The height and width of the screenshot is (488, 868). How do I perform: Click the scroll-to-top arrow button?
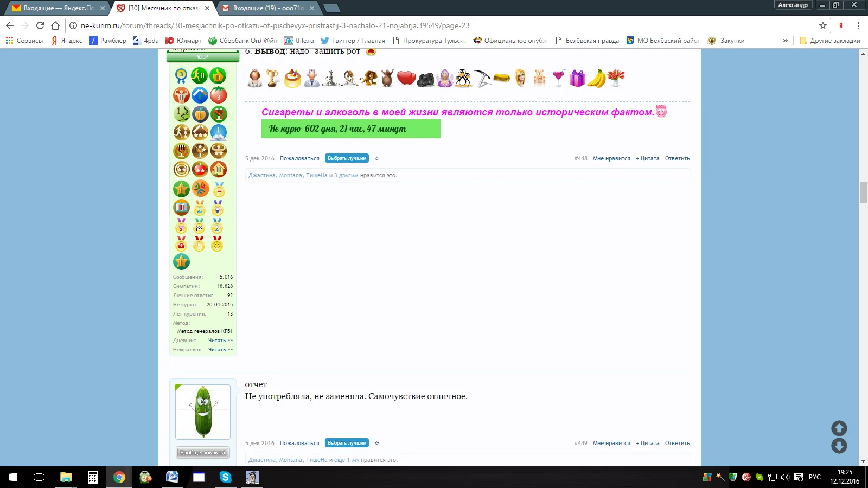tap(839, 428)
